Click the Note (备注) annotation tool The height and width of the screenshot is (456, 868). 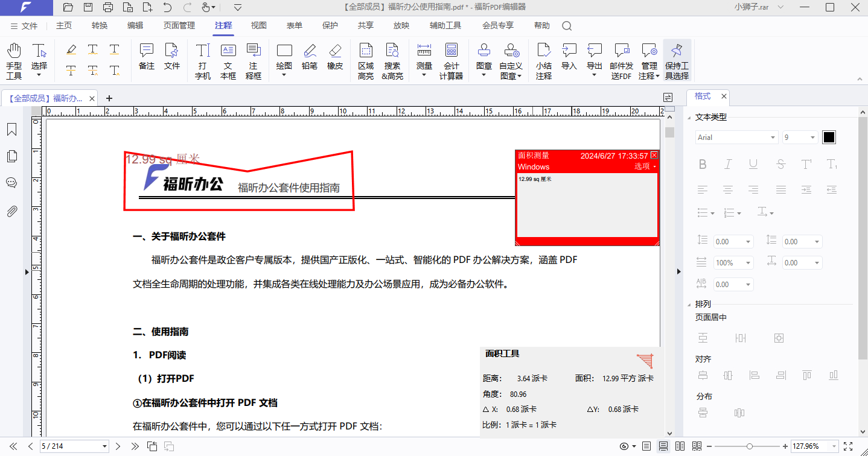147,57
